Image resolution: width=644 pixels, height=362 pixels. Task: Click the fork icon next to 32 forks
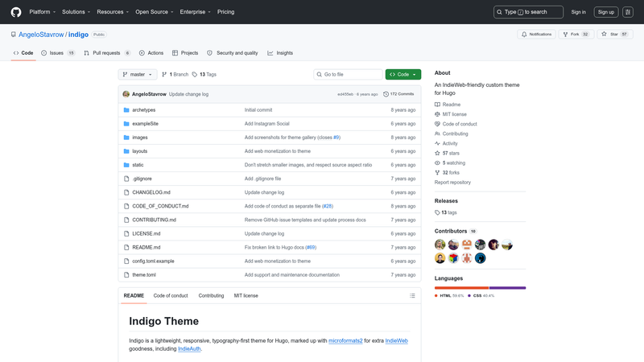click(x=437, y=172)
